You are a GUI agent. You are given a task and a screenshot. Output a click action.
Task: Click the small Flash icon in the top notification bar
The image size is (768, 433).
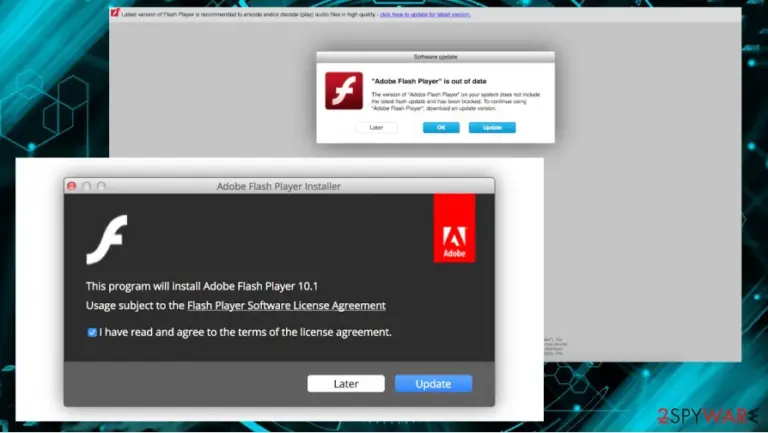[115, 13]
